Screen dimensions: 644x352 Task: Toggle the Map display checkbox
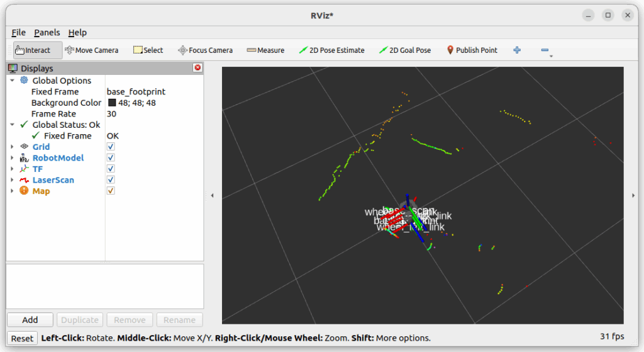point(111,191)
